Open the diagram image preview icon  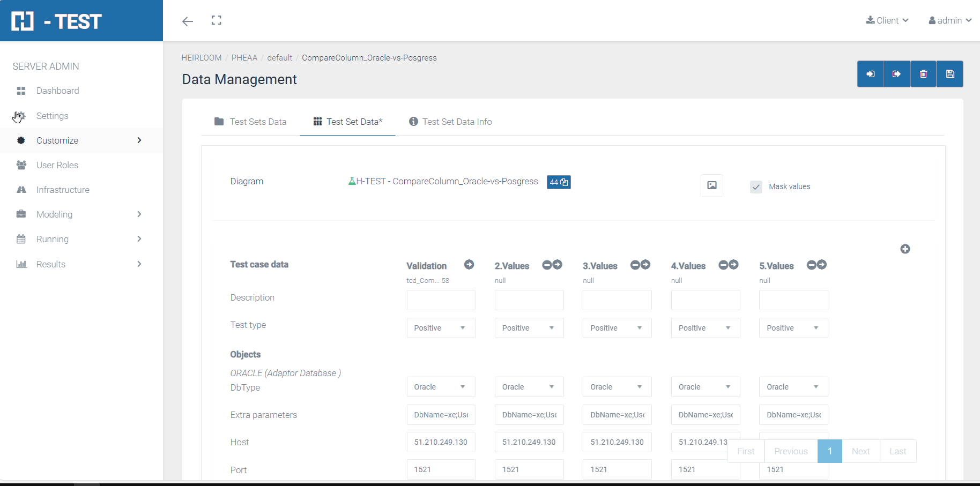click(x=711, y=185)
